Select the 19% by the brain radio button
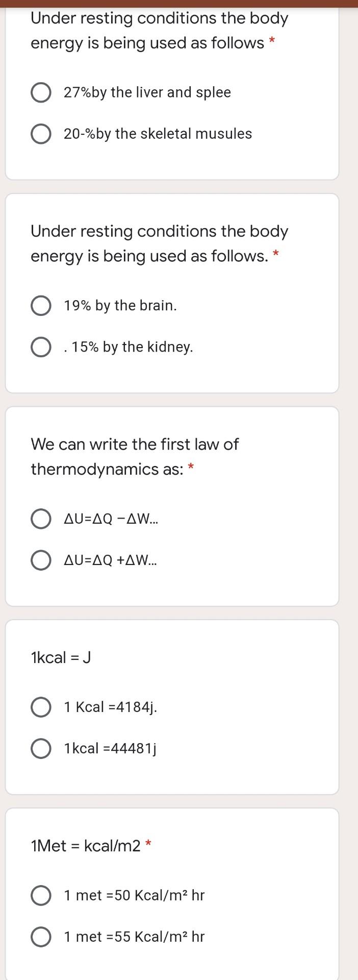This screenshot has height=980, width=358. pos(40,306)
